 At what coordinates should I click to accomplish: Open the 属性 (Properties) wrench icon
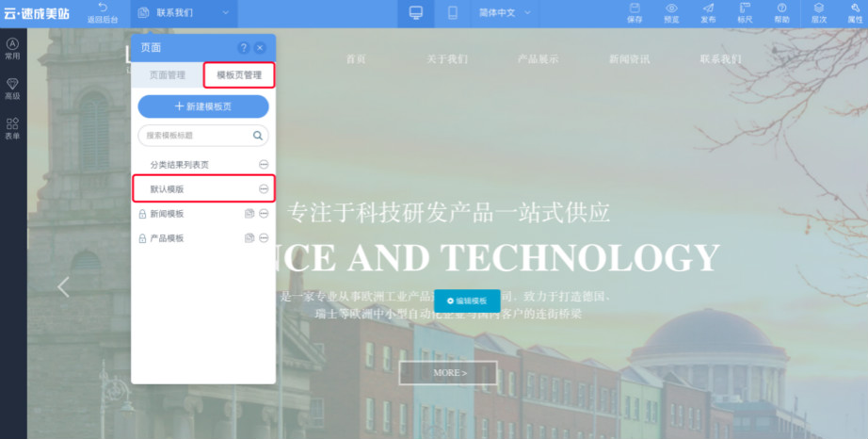point(854,8)
